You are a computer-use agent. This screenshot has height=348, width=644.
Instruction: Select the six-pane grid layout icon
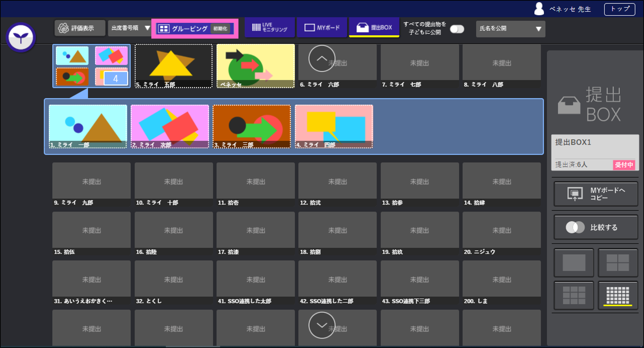click(x=574, y=295)
